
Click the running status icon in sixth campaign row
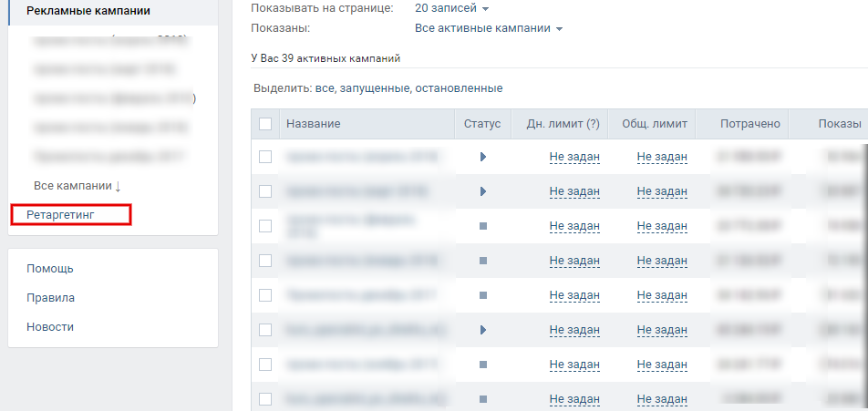482,330
